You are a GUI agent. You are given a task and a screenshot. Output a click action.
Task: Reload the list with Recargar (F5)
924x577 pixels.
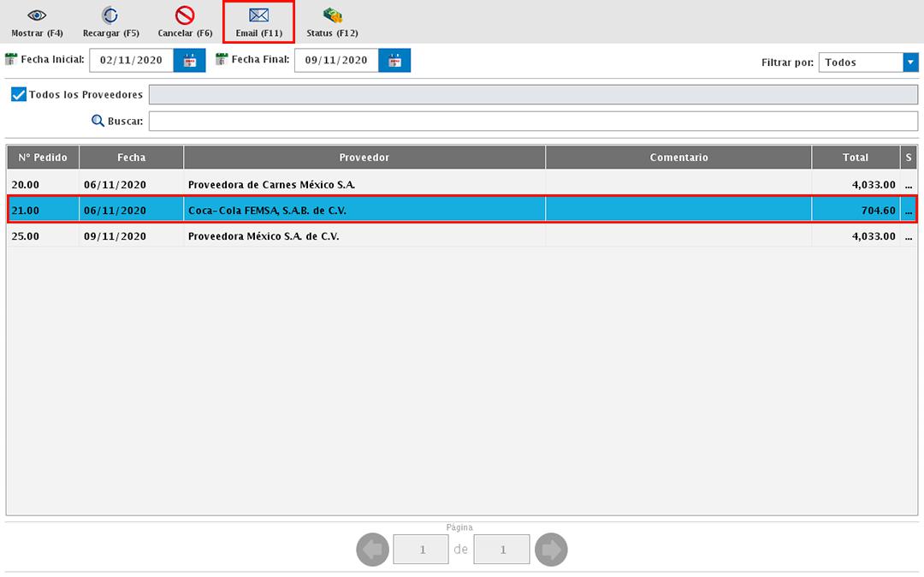[110, 16]
